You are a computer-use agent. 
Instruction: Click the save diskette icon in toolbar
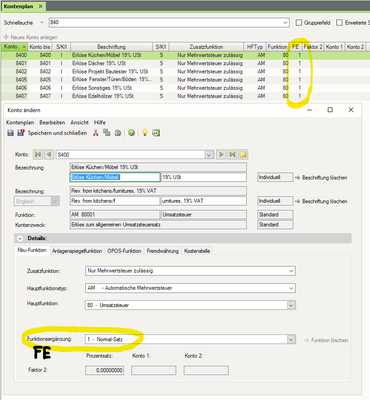(x=10, y=133)
